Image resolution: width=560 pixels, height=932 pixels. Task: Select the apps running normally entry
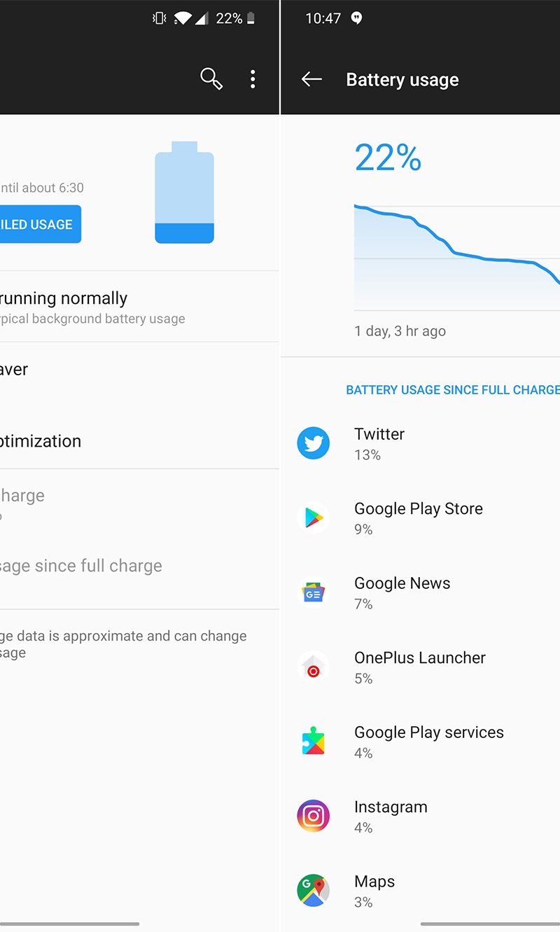(x=139, y=307)
